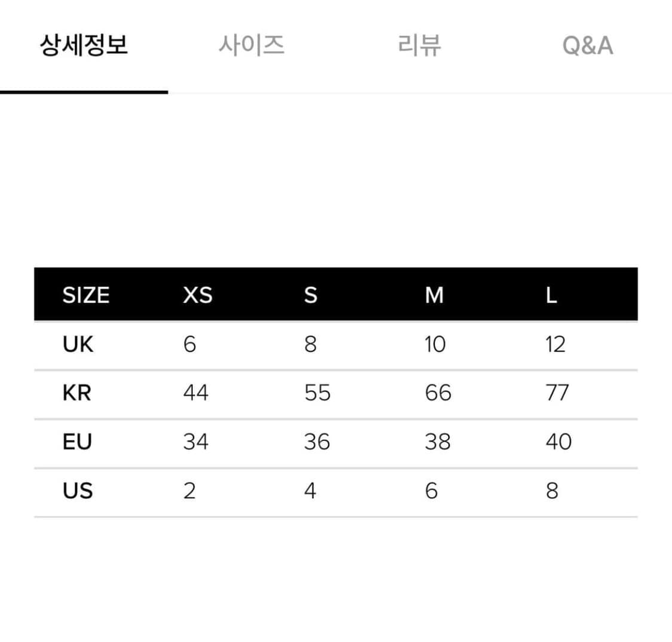The width and height of the screenshot is (672, 642).
Task: Select the XS column header
Action: (x=197, y=294)
